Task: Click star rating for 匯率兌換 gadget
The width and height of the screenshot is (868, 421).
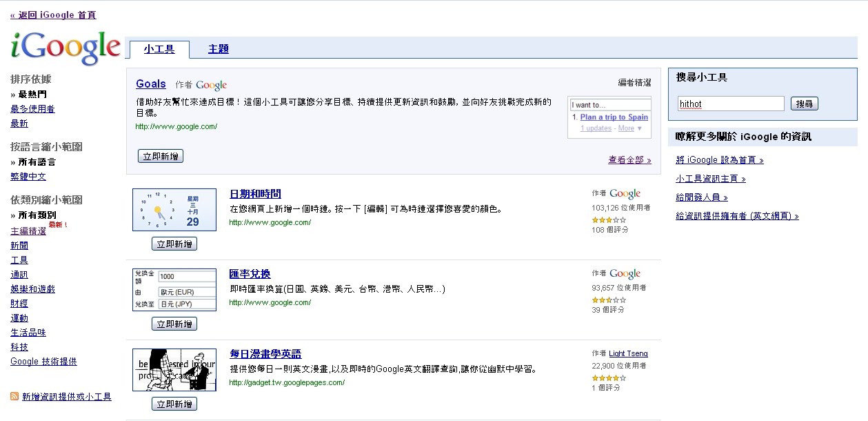Action: 609,300
